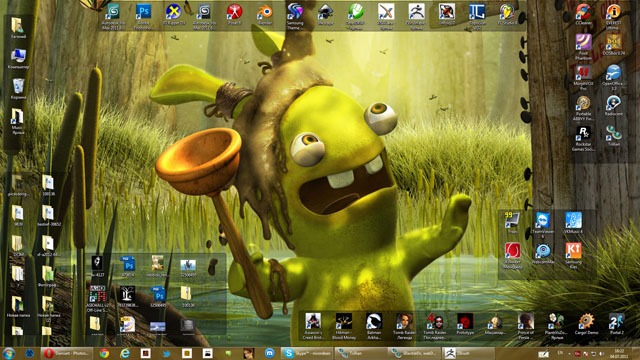Screen dimensions: 640x360
Task: Launch Prince of Persia shortcut
Action: (x=525, y=326)
